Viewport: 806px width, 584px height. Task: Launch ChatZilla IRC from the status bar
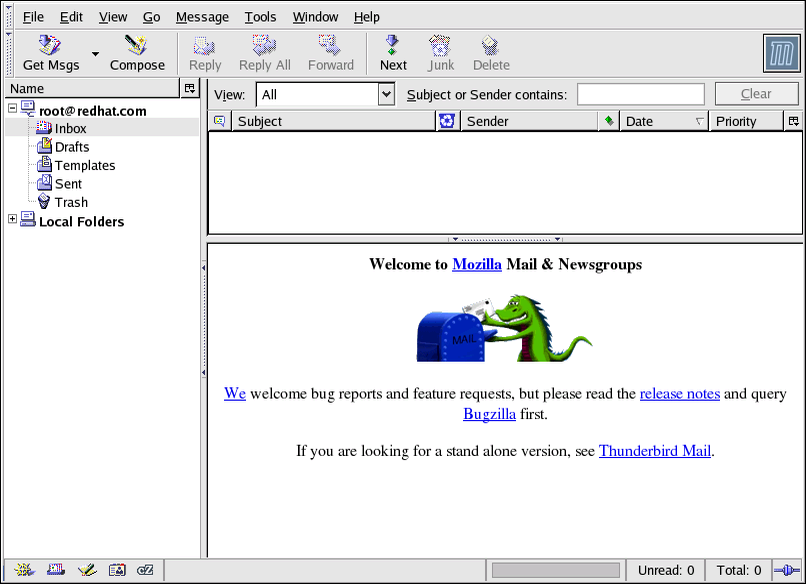click(x=146, y=570)
